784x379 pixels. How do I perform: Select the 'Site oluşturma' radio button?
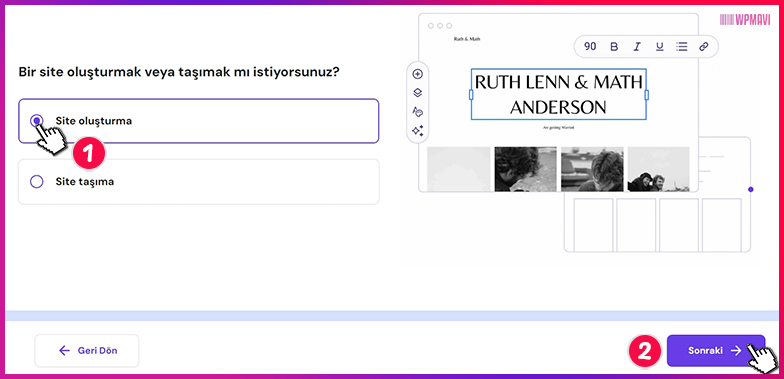36,120
